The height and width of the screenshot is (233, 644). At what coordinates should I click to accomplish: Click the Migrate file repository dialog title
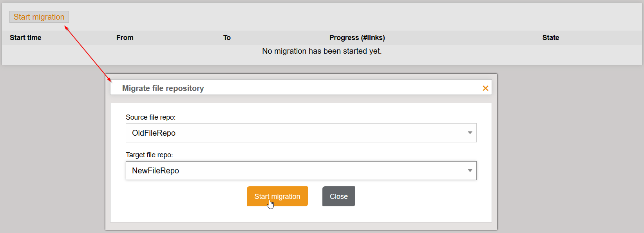[163, 88]
